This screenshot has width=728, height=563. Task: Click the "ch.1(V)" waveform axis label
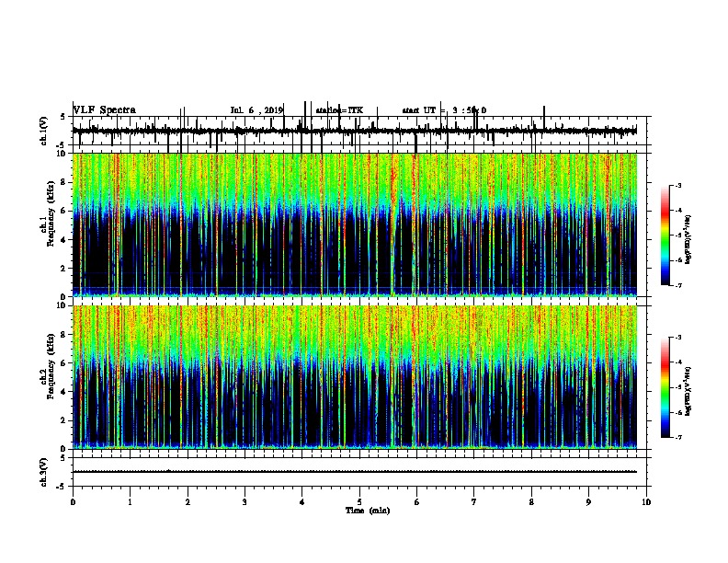[x=44, y=131]
